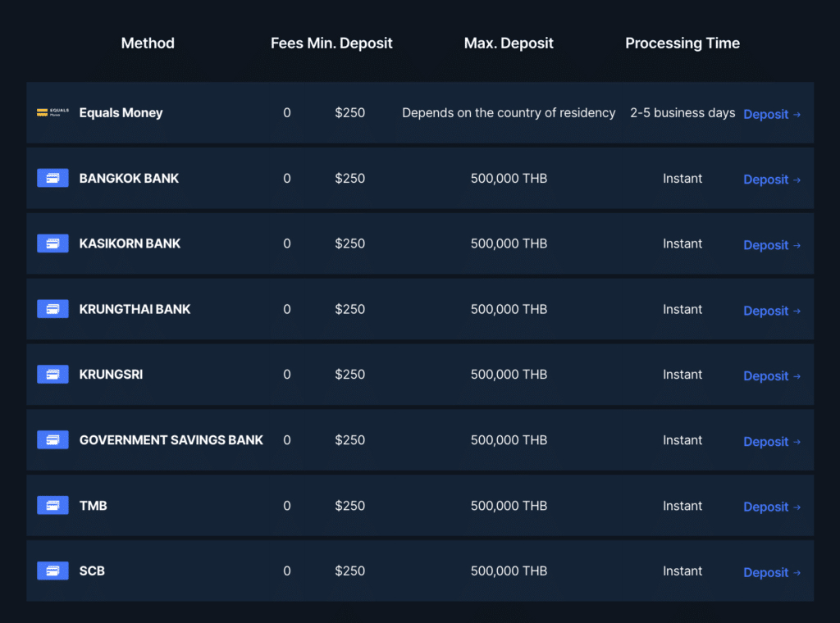Click the $250 minimum for KRUNGTHAI BANK
The image size is (840, 623).
pos(349,309)
